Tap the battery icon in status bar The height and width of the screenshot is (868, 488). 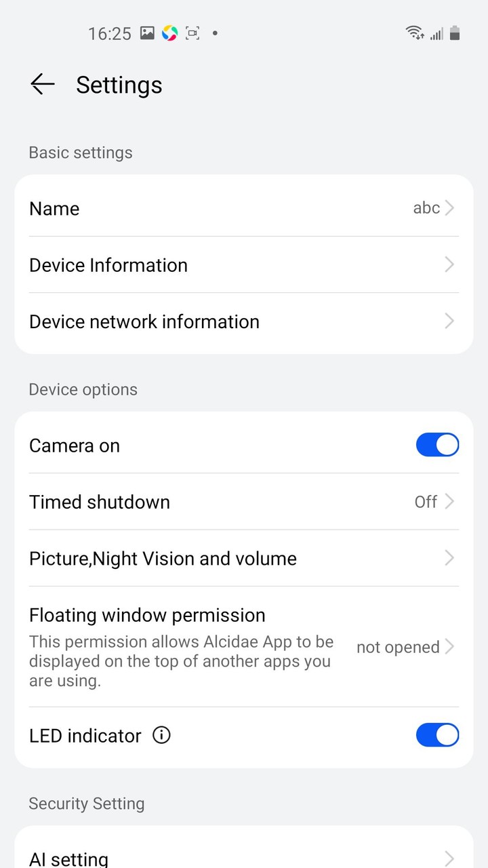pyautogui.click(x=455, y=33)
